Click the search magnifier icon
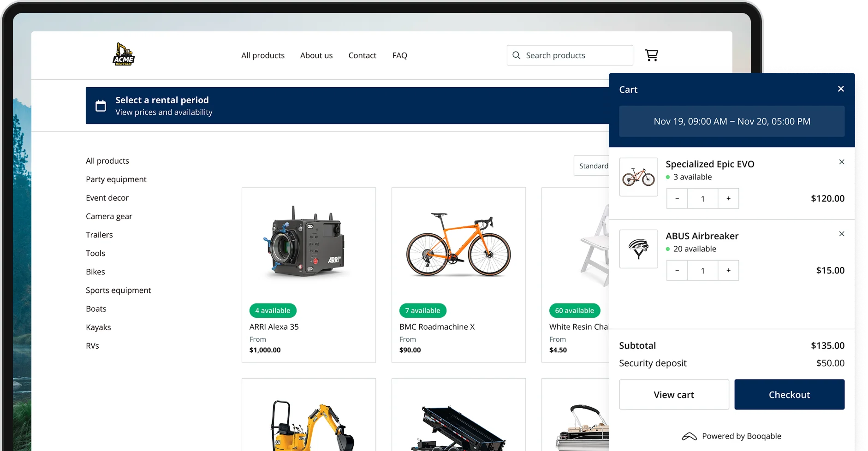 click(517, 55)
